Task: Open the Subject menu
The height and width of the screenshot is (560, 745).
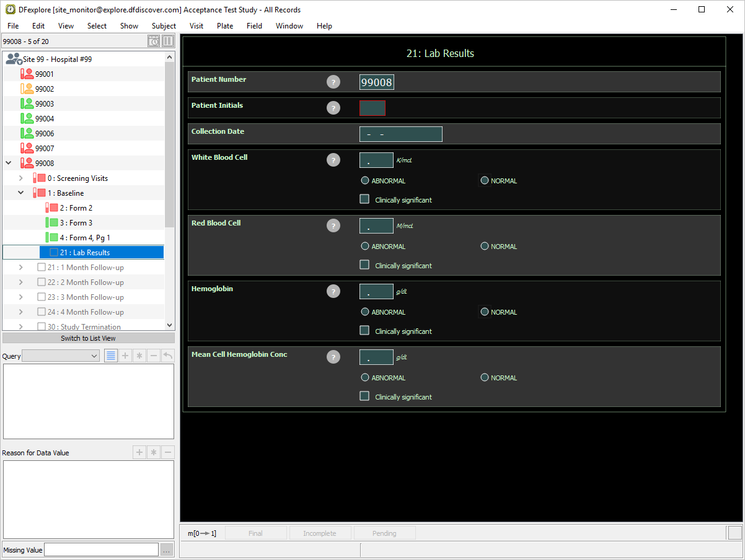Action: coord(164,26)
